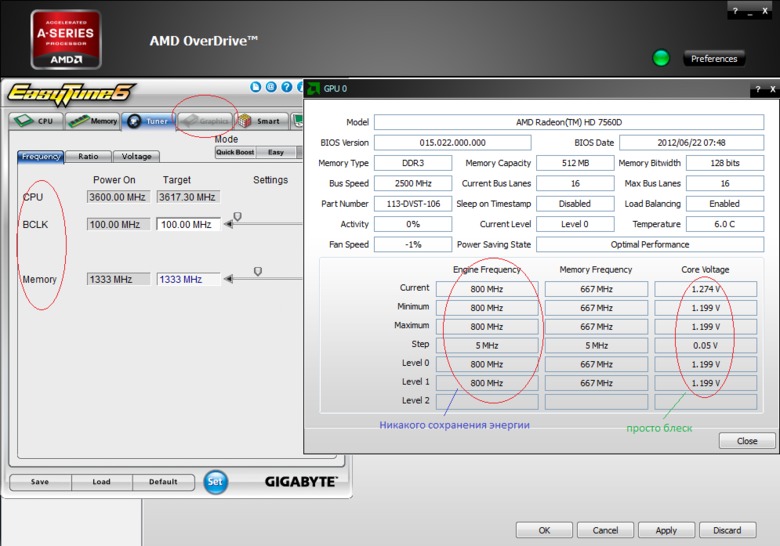Click the Current core voltage 1.274 V
780x546 pixels.
pyautogui.click(x=705, y=289)
